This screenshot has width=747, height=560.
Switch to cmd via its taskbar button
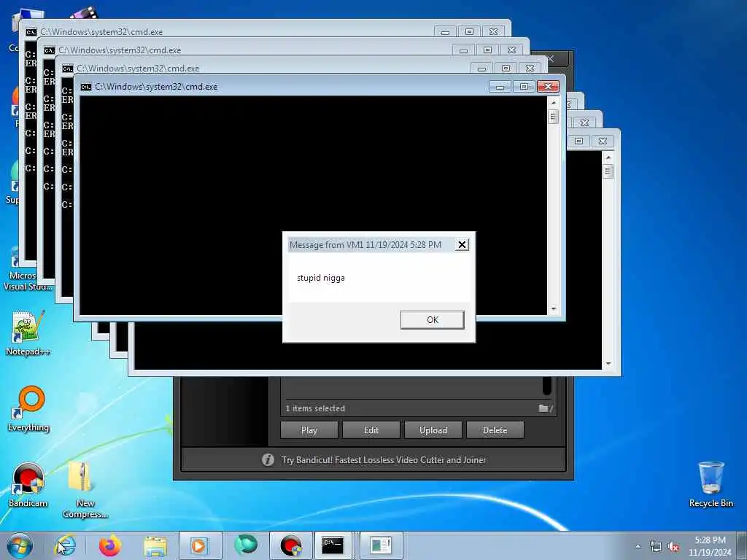click(x=333, y=545)
